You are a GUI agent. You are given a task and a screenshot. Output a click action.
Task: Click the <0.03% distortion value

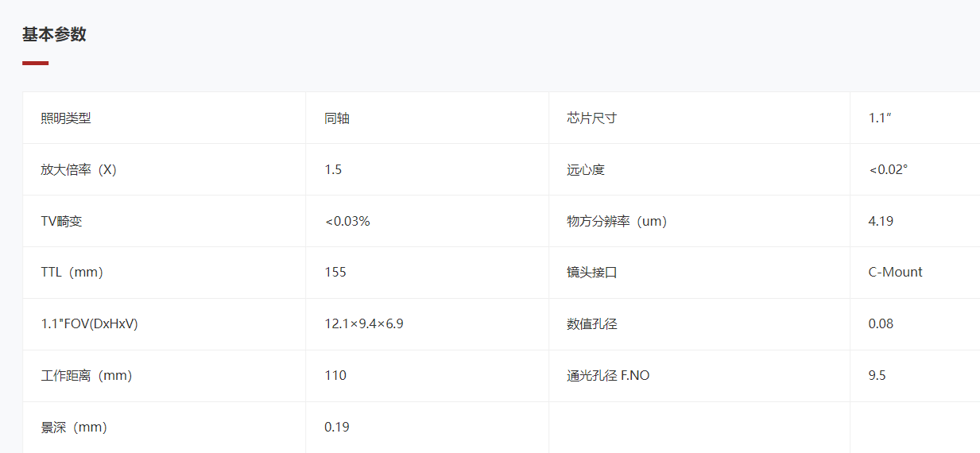[x=347, y=222]
